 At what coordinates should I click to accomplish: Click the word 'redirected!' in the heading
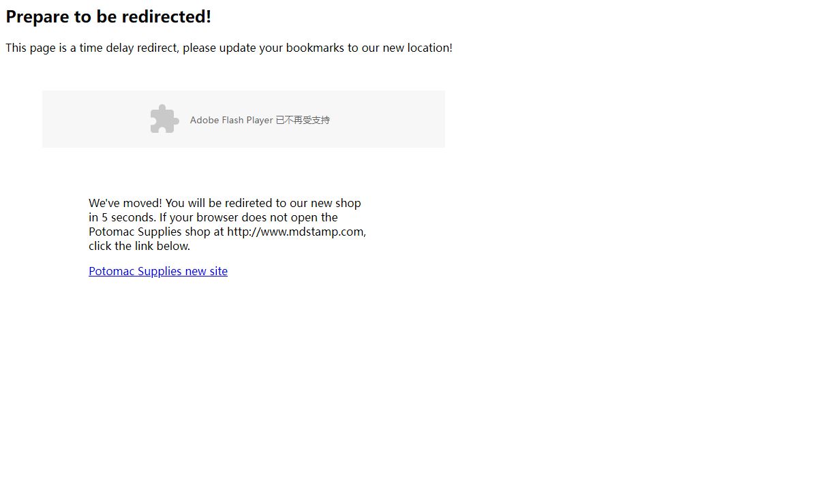[167, 17]
